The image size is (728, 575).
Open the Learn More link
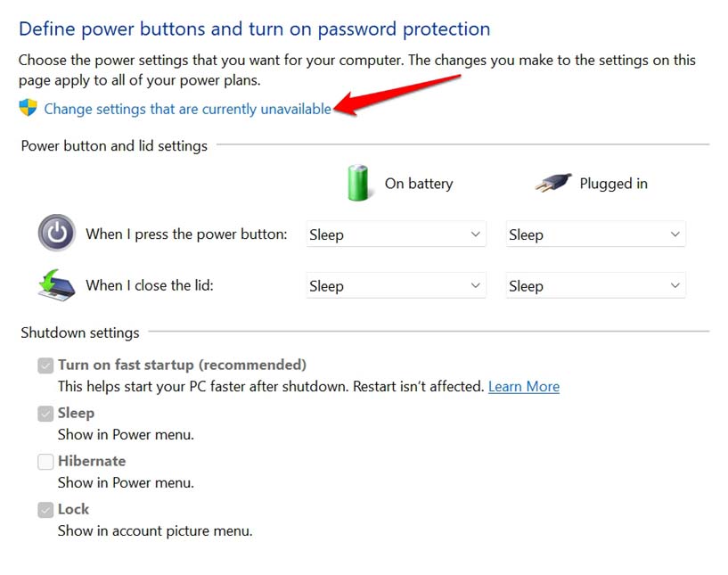coord(524,387)
